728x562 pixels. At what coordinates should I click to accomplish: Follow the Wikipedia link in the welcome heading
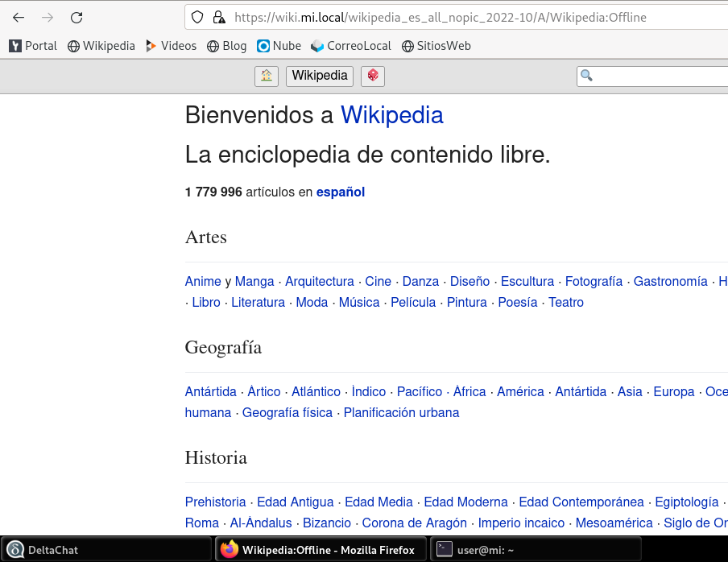392,115
